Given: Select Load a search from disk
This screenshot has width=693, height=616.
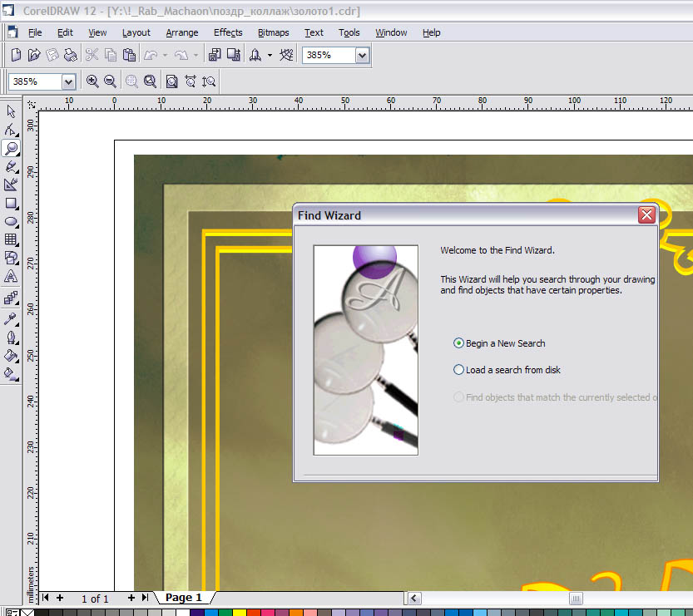Looking at the screenshot, I should [x=507, y=370].
